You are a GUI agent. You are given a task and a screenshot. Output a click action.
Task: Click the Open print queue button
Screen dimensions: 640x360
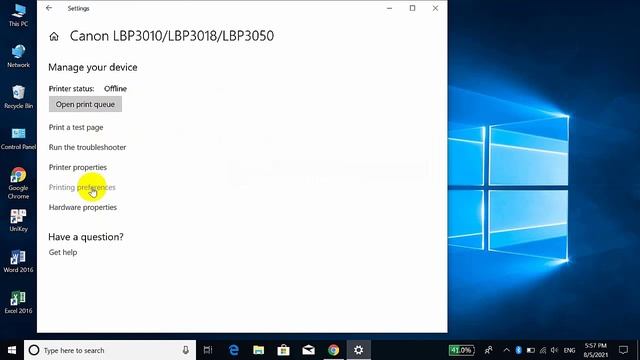click(x=85, y=104)
